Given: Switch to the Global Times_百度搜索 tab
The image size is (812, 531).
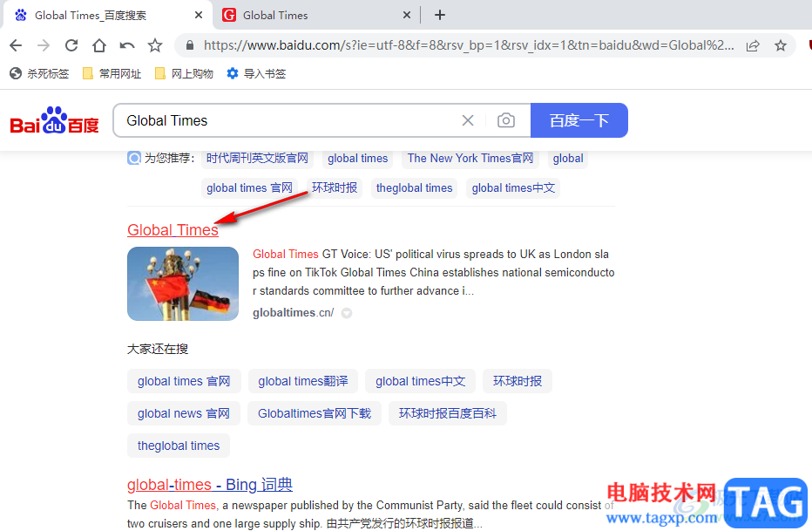Looking at the screenshot, I should pyautogui.click(x=108, y=15).
